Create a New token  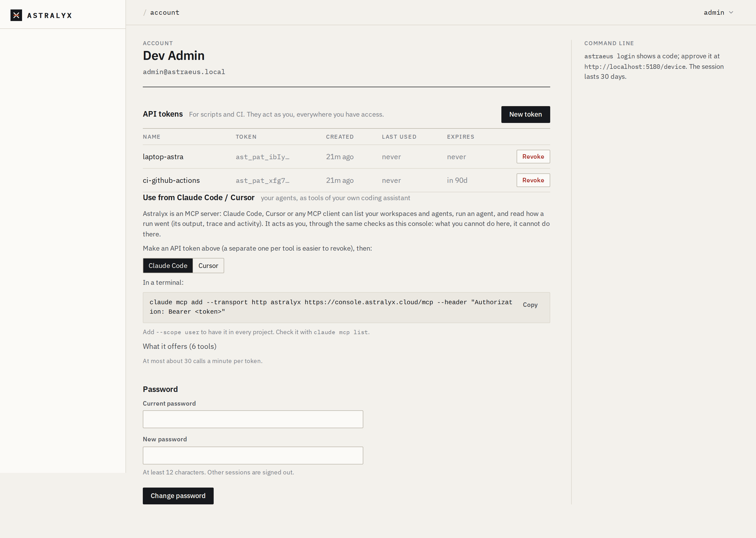point(525,114)
